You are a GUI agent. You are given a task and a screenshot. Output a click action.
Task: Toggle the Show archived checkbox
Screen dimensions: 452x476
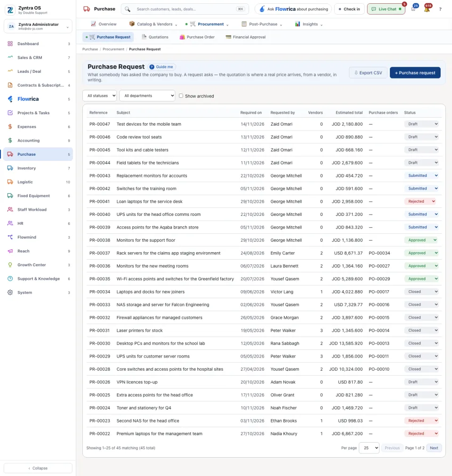[181, 95]
